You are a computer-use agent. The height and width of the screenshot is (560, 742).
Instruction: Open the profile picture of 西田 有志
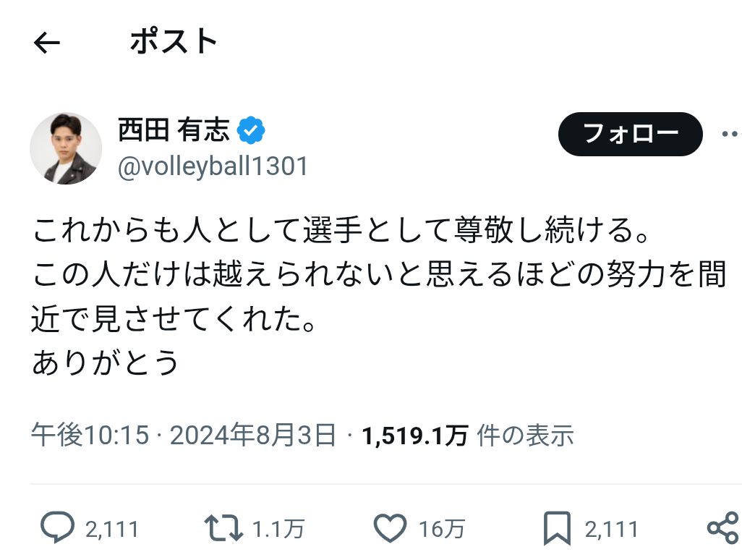(66, 148)
